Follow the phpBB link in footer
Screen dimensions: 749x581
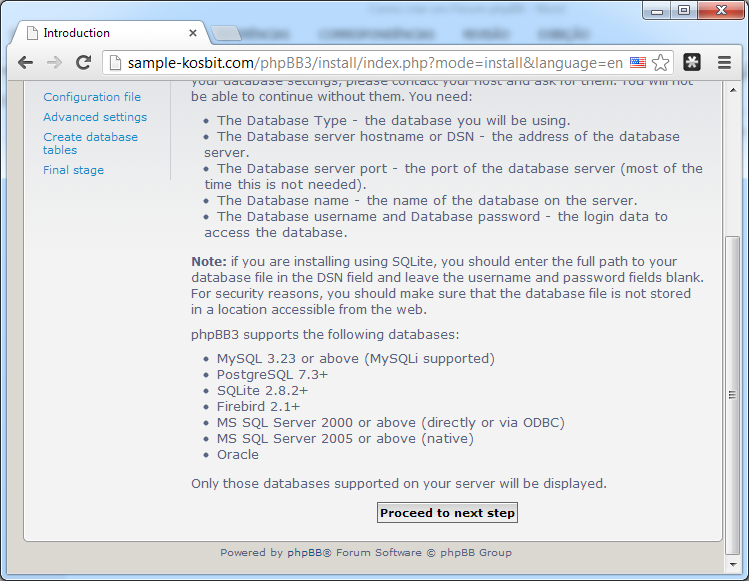coord(304,553)
